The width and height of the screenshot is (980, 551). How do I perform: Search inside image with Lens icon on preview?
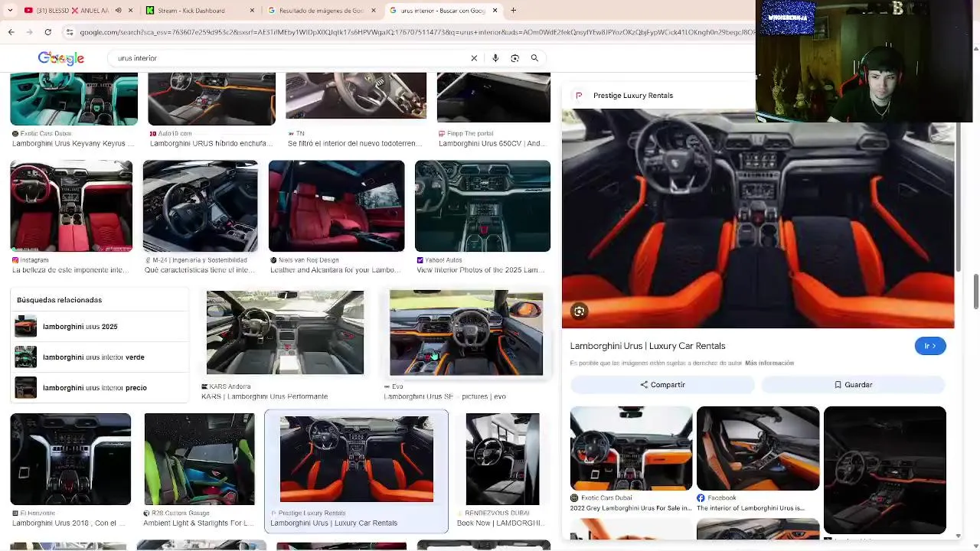pos(580,311)
